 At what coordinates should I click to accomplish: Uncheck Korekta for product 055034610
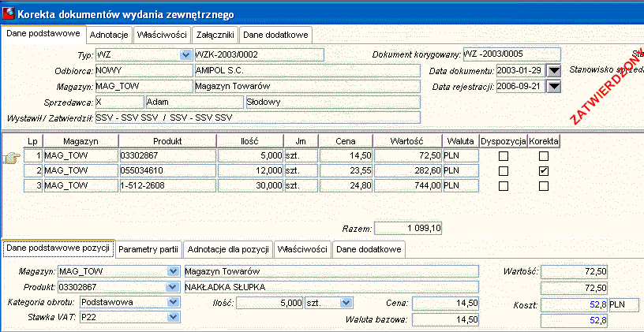coord(544,170)
